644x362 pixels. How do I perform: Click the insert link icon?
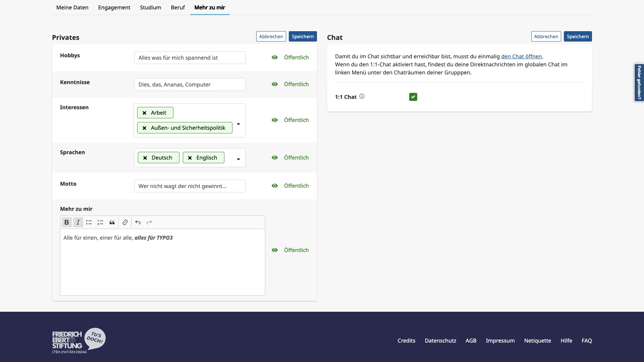click(x=125, y=222)
